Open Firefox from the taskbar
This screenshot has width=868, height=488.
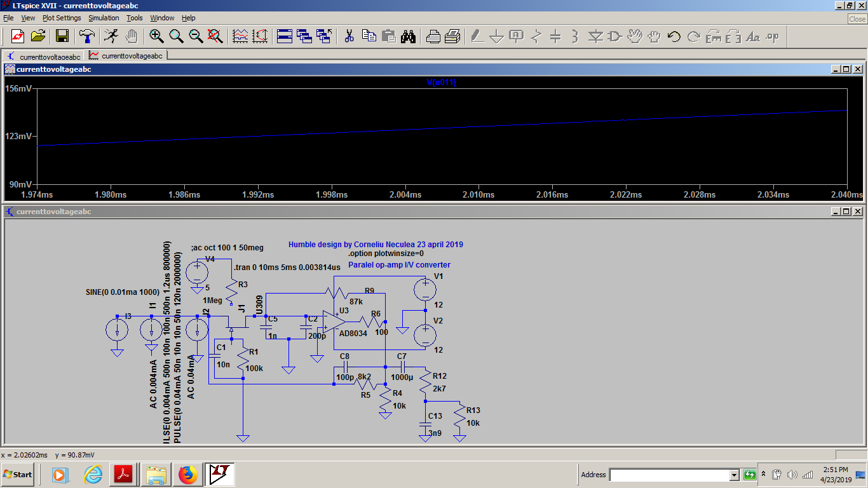click(x=188, y=474)
